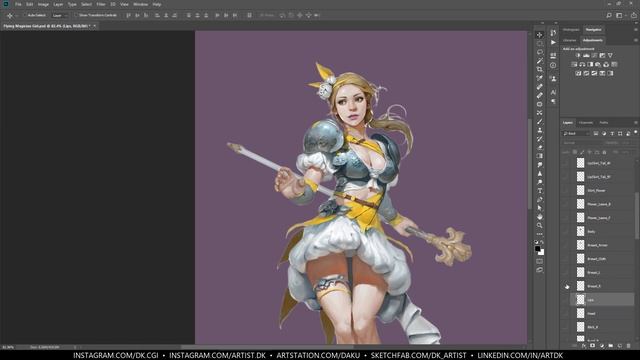Open the File menu

point(18,4)
